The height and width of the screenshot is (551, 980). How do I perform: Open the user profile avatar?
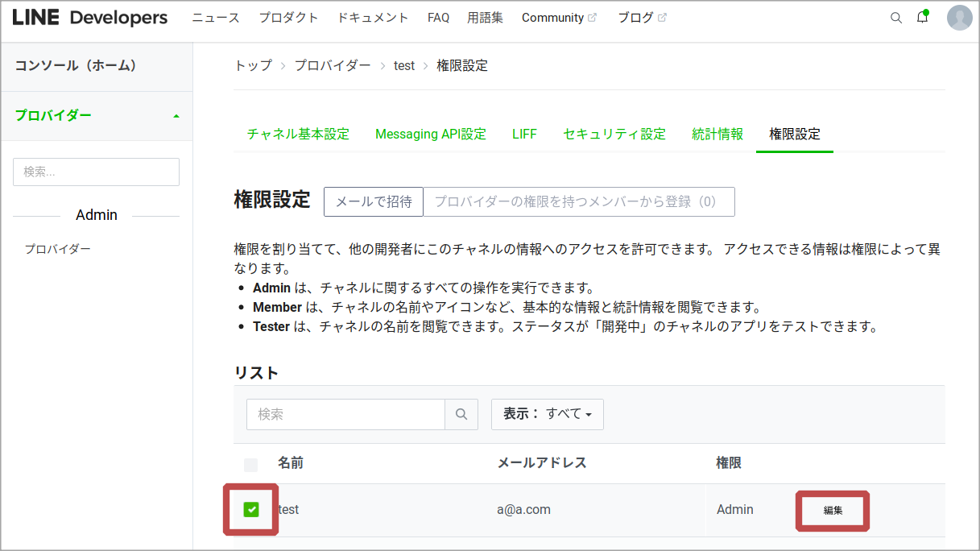(959, 18)
